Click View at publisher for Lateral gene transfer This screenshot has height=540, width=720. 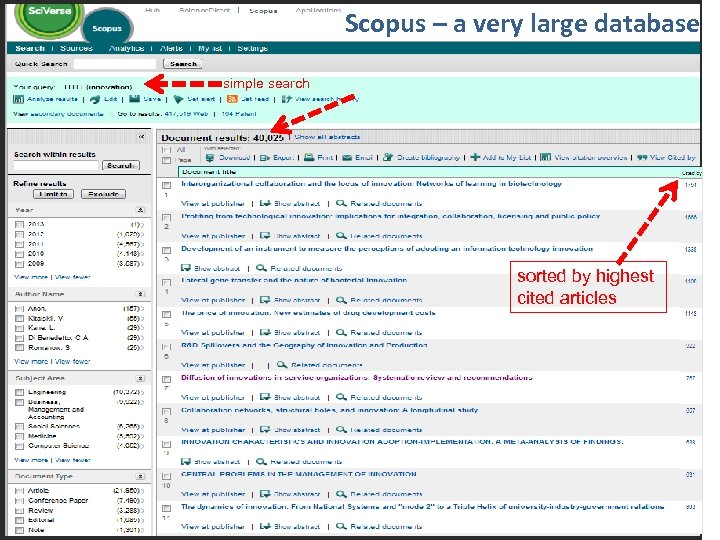213,300
